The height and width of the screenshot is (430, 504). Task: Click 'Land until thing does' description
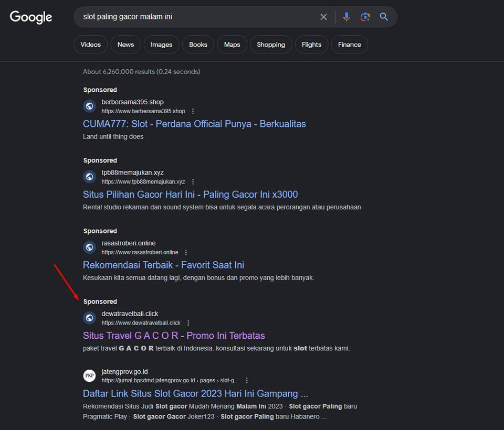[113, 137]
